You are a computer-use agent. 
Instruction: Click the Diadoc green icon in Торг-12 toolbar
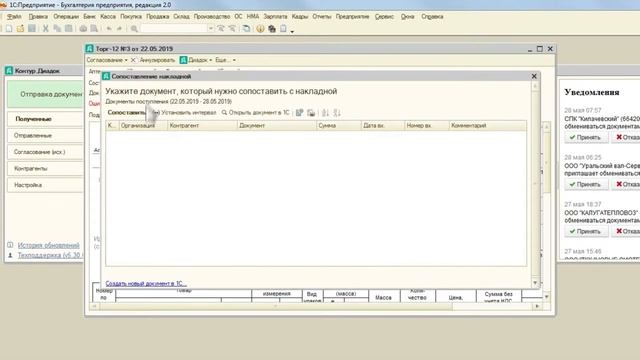(183, 60)
